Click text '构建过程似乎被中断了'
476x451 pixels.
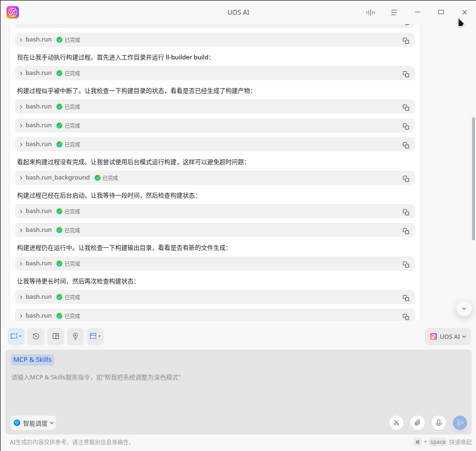(x=48, y=91)
